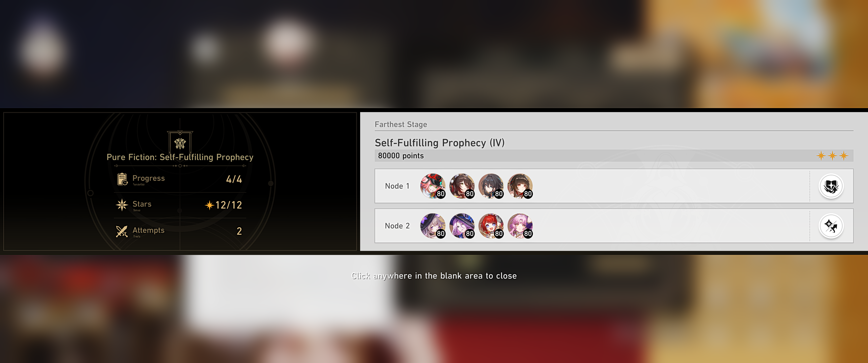This screenshot has height=363, width=868.
Task: Click the Node 2 label
Action: point(397,226)
